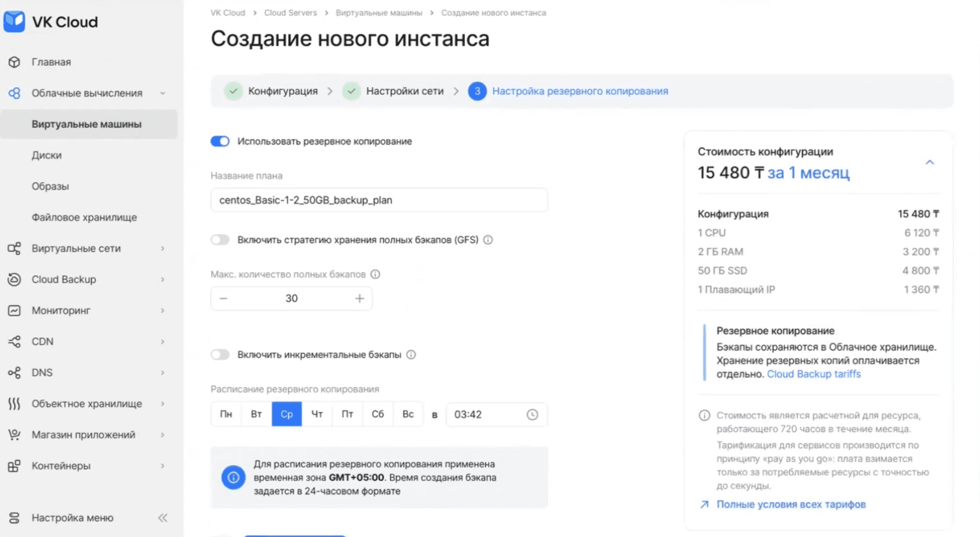Click step 3 number circle

click(x=478, y=91)
